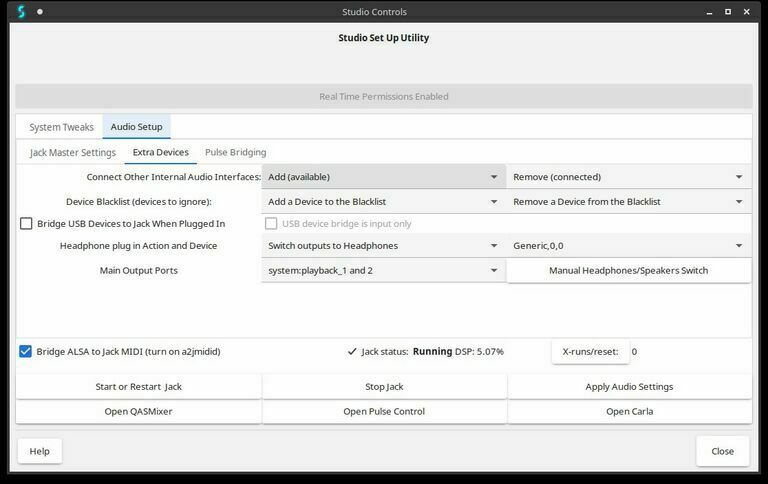Click Apply Audio Settings

(629, 387)
